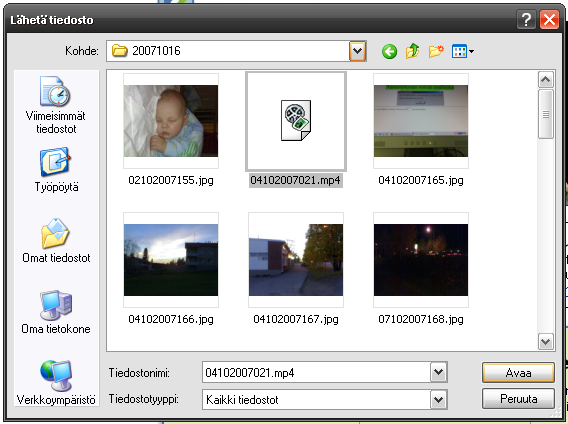Click in the Tiedostonimi text field
Image resolution: width=568 pixels, height=424 pixels.
pyautogui.click(x=317, y=372)
